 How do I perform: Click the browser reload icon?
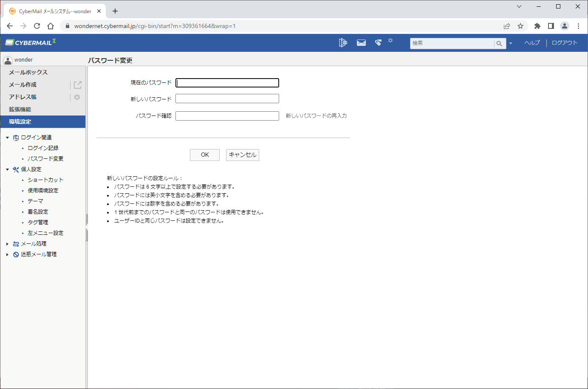tap(37, 26)
